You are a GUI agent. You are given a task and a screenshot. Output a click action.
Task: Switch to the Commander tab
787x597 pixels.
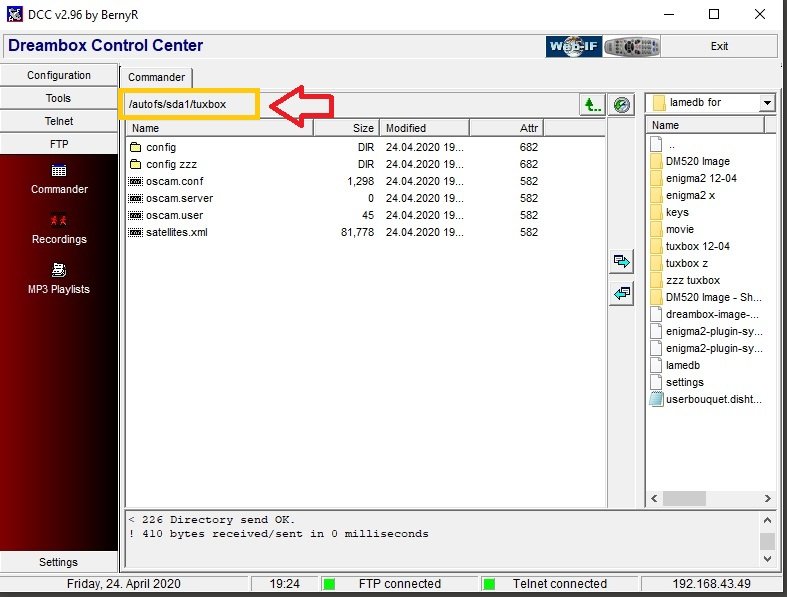tap(156, 77)
